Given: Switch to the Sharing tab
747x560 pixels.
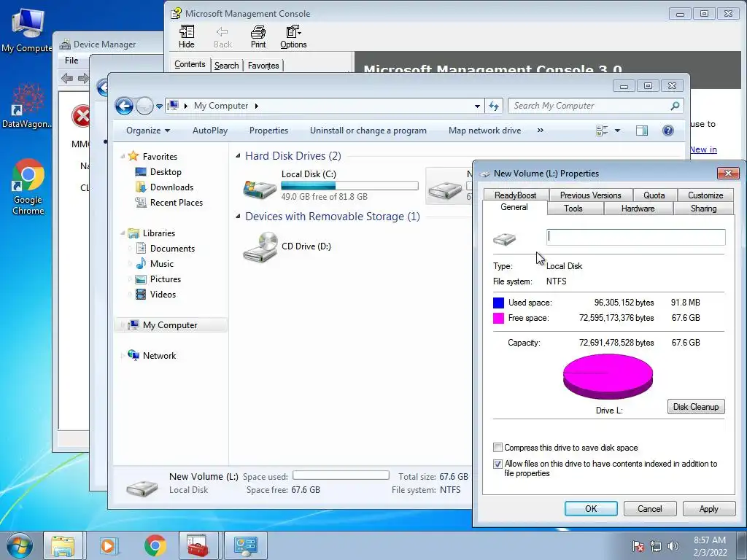Looking at the screenshot, I should 703,209.
